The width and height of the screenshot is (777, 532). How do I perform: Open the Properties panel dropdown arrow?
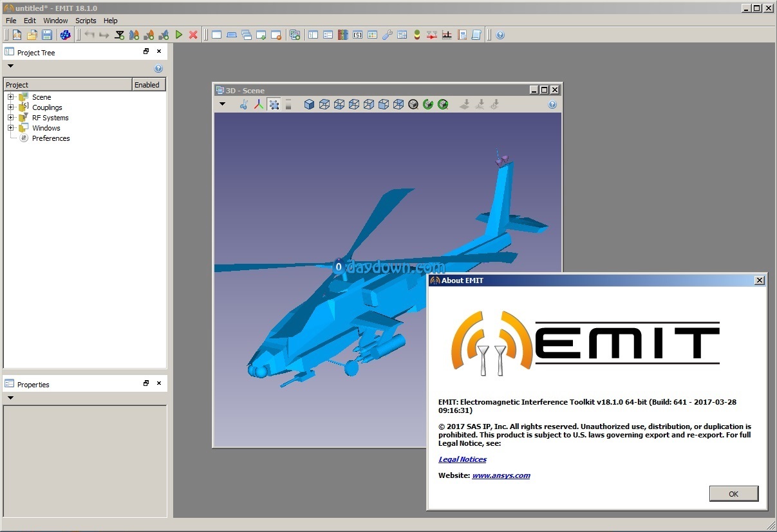[10, 398]
